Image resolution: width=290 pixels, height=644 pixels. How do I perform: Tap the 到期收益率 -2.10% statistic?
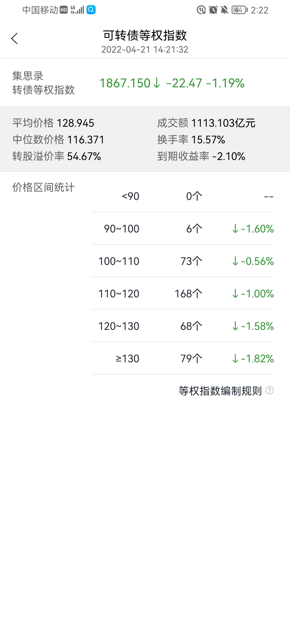click(x=201, y=156)
